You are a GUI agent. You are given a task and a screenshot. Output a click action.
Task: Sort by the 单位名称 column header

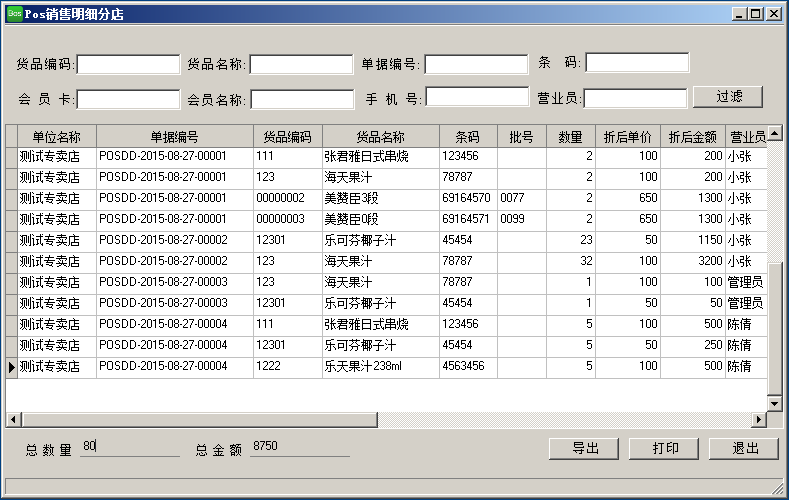(57, 137)
